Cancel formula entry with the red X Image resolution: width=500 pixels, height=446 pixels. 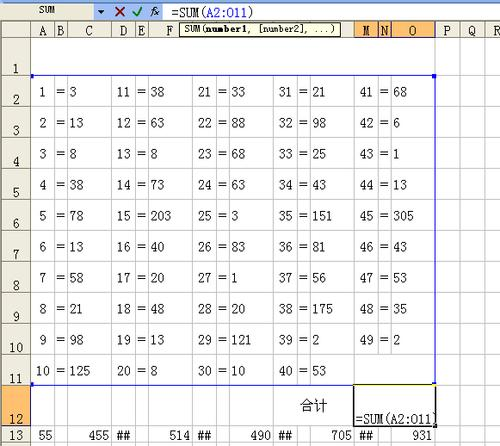120,12
